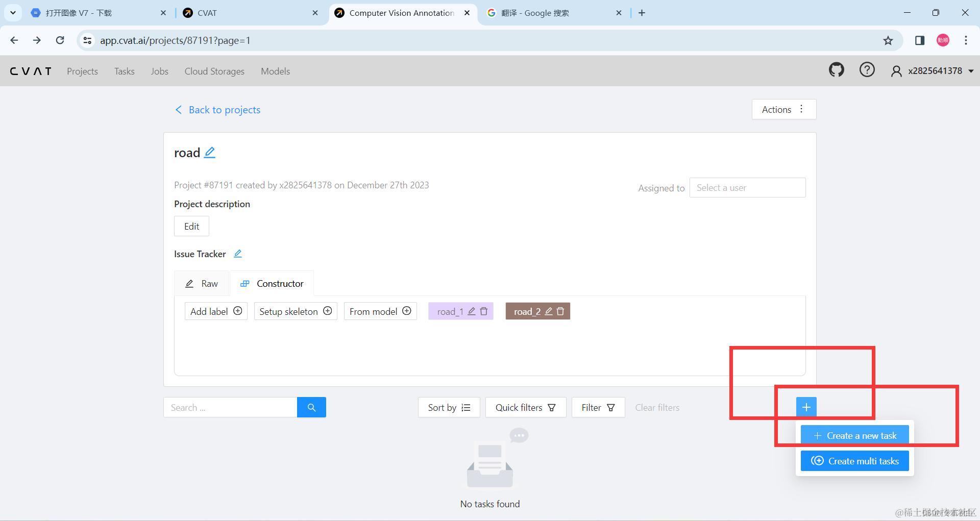Click Back to projects link
Viewport: 980px width, 521px height.
pos(217,110)
